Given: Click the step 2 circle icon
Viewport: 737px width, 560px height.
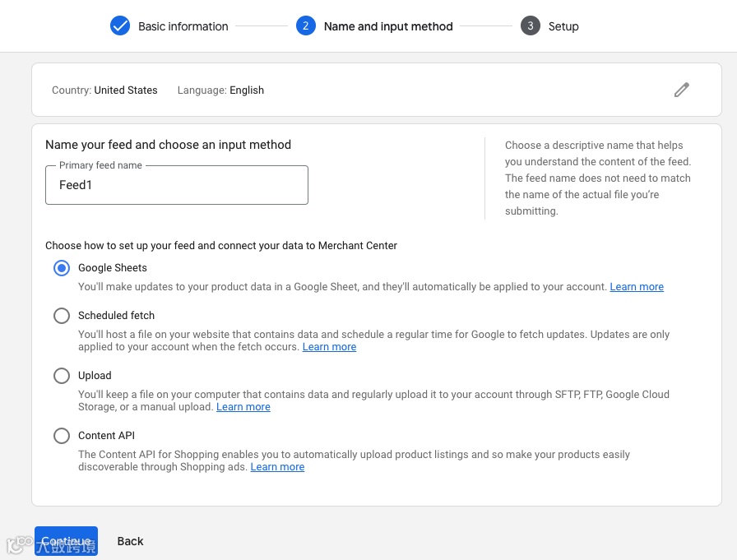Looking at the screenshot, I should pyautogui.click(x=306, y=26).
